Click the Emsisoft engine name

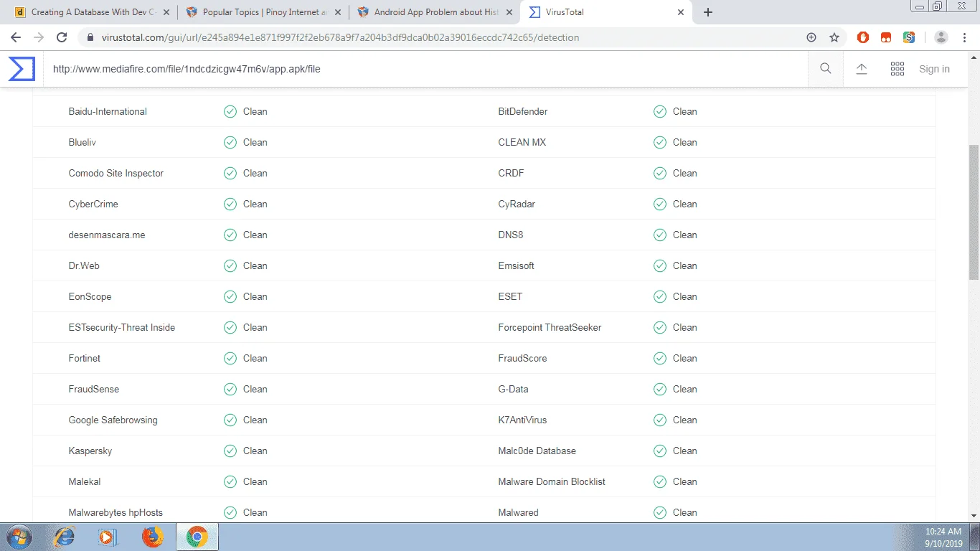[x=517, y=266]
